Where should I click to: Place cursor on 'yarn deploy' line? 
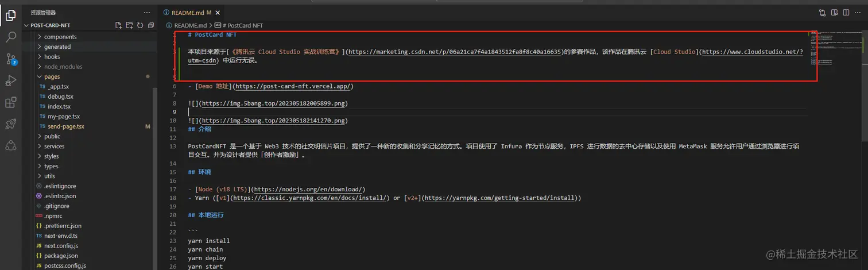tap(207, 258)
